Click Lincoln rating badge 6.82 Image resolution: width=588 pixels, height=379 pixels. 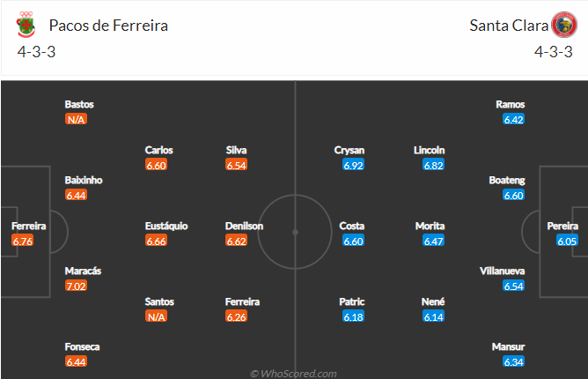pyautogui.click(x=433, y=165)
